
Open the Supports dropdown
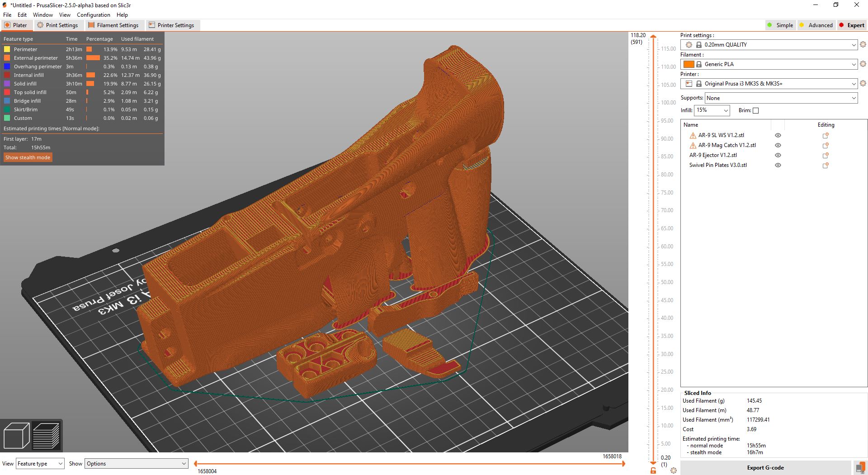(x=781, y=98)
